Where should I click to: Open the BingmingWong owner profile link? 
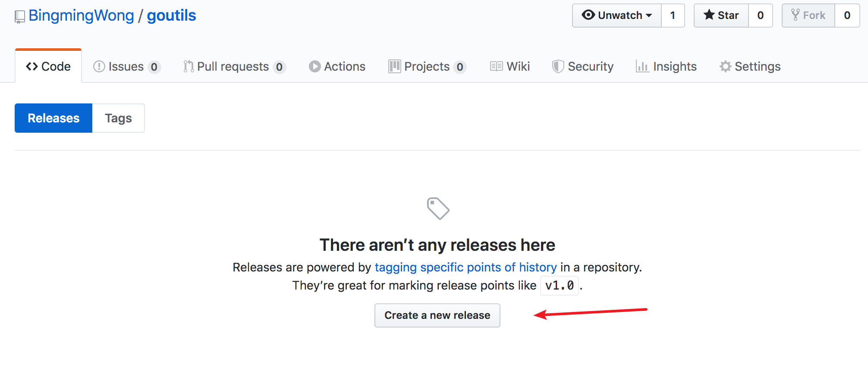coord(82,16)
